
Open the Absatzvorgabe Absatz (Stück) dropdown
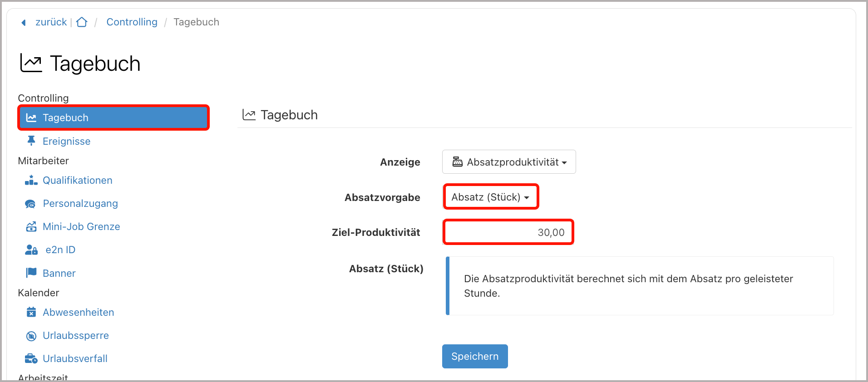coord(490,197)
